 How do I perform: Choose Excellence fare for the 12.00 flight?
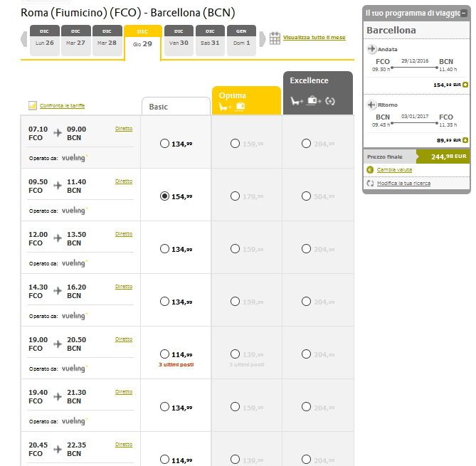306,249
